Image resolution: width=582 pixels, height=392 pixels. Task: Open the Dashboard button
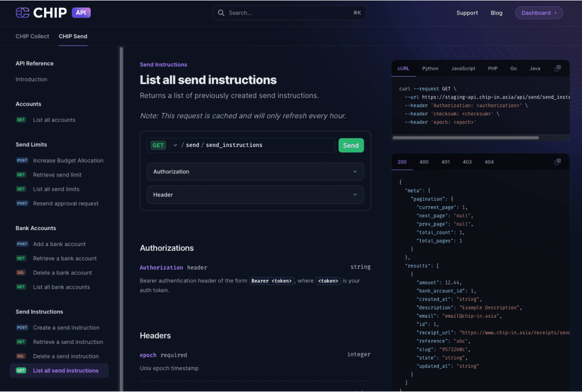point(539,13)
